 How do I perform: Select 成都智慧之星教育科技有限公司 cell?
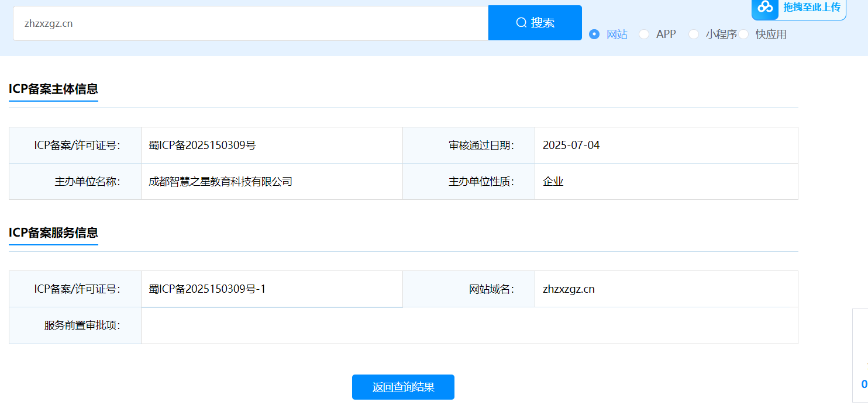272,182
